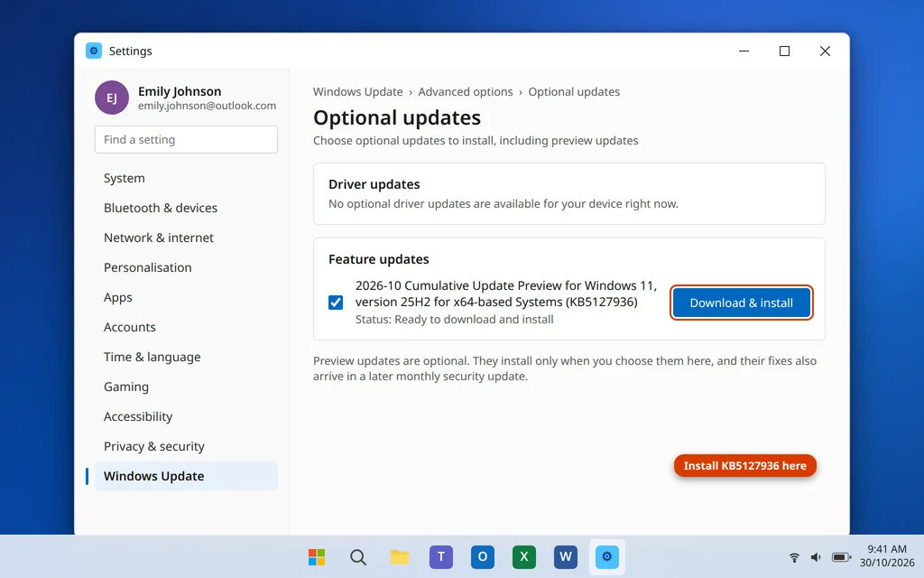Go to Privacy & security settings
Viewport: 924px width, 578px height.
tap(186, 446)
